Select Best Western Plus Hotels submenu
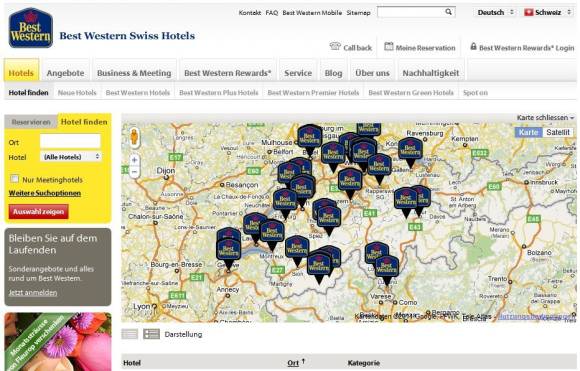The width and height of the screenshot is (580, 371). coord(219,92)
